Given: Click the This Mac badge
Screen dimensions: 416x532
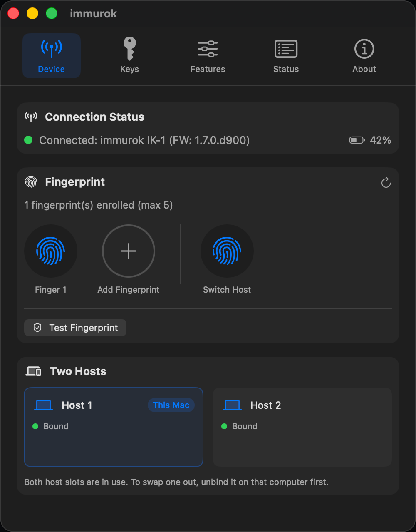Looking at the screenshot, I should tap(171, 405).
